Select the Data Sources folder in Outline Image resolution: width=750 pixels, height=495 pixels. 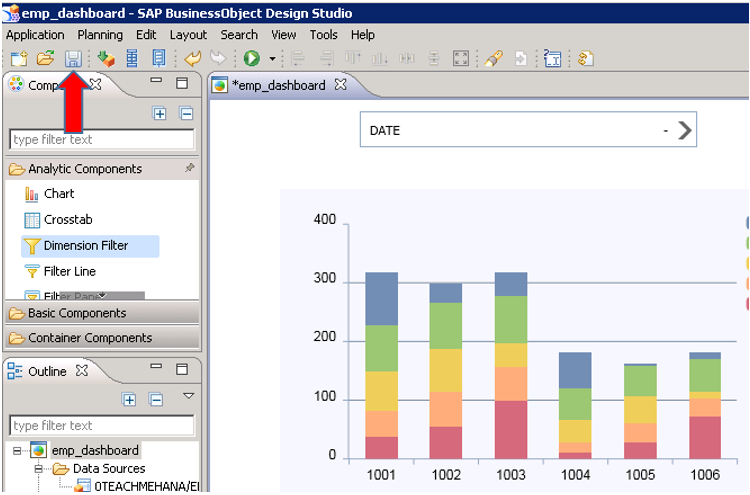(109, 469)
